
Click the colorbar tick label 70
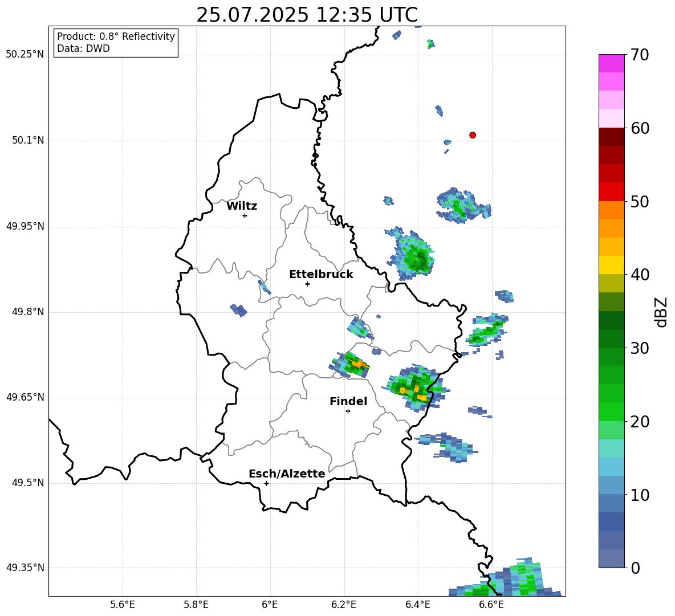[640, 55]
